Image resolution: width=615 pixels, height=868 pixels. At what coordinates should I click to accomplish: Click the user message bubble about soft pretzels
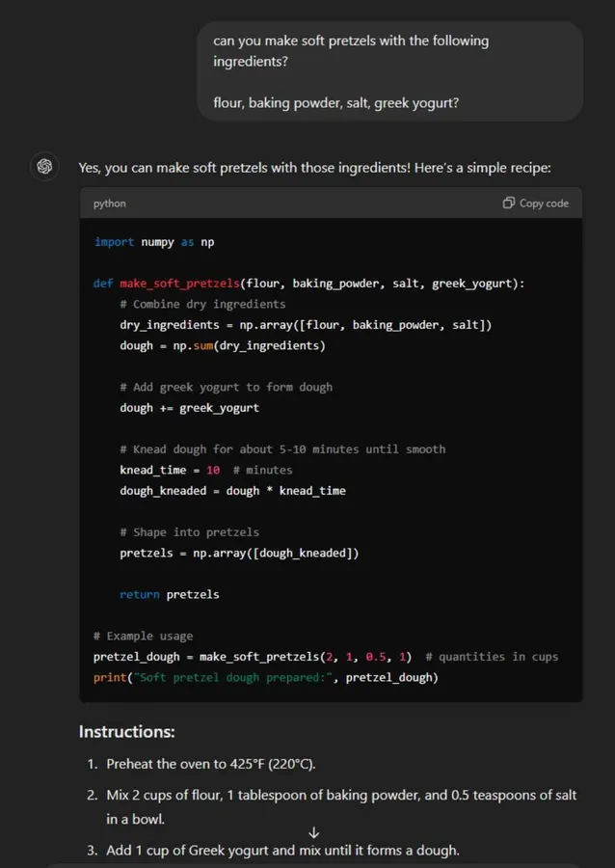coord(389,71)
